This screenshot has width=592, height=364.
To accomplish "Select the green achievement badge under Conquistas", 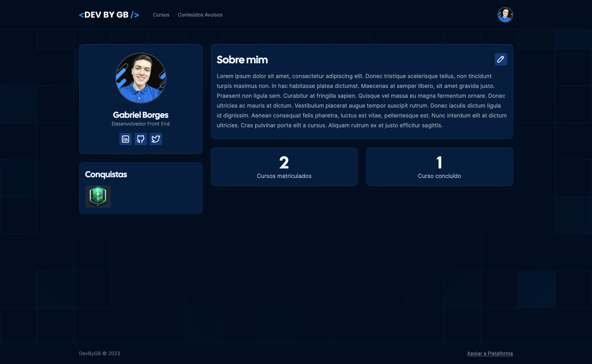I will click(x=98, y=197).
